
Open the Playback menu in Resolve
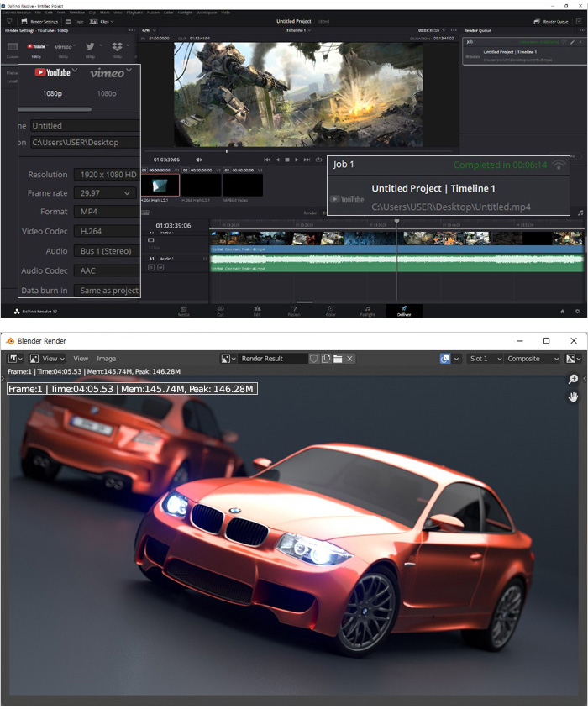click(x=134, y=13)
